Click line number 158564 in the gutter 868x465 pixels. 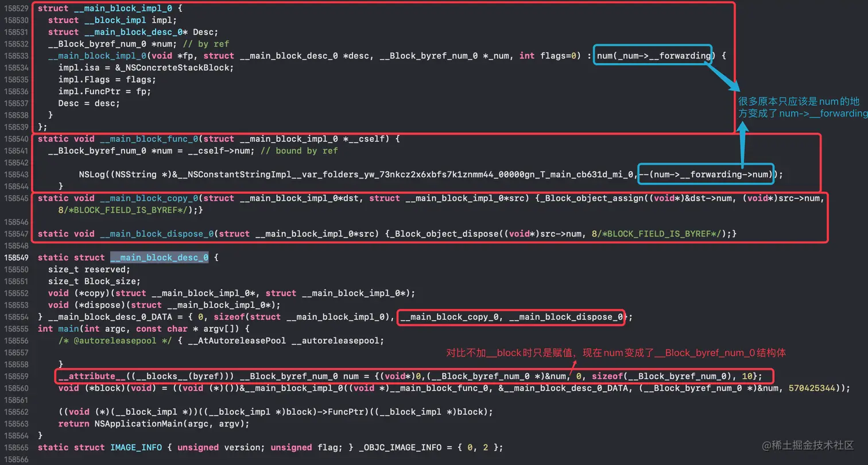coord(16,436)
